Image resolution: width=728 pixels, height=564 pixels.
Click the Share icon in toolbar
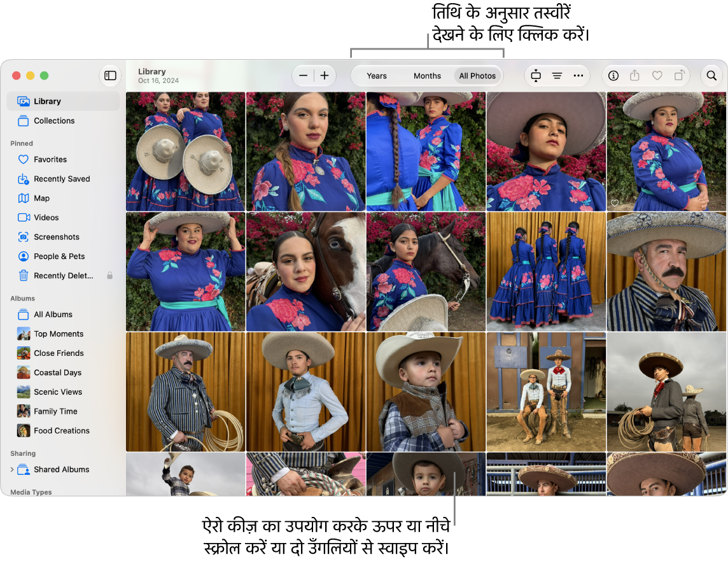coord(634,76)
